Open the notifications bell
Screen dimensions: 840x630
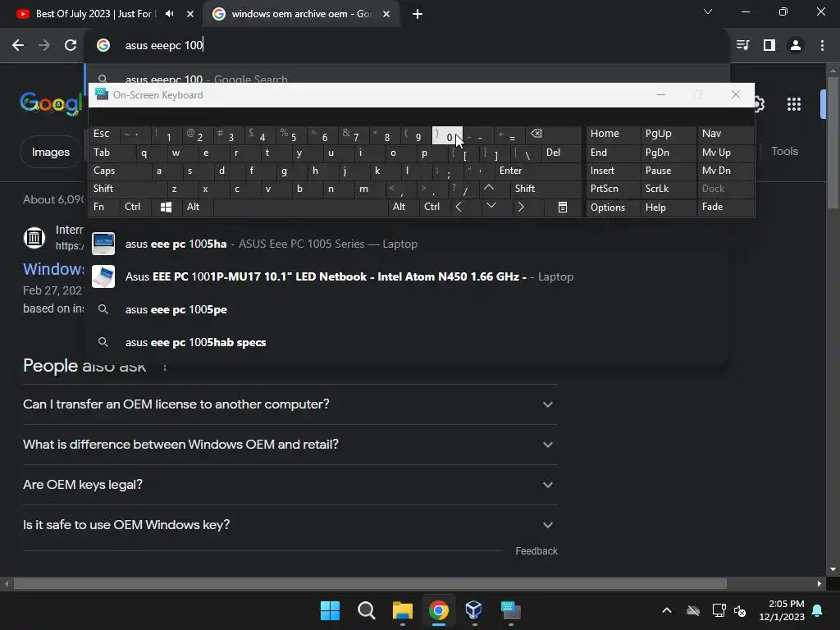[818, 610]
